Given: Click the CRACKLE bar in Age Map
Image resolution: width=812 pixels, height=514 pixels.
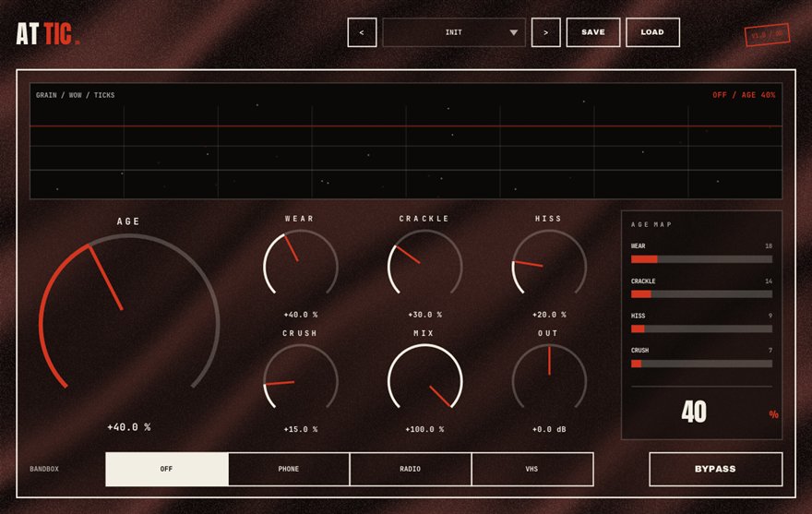Looking at the screenshot, I should click(x=701, y=293).
